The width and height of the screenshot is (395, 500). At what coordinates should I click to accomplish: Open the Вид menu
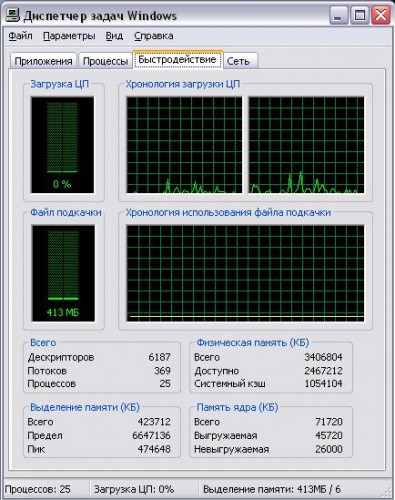114,36
